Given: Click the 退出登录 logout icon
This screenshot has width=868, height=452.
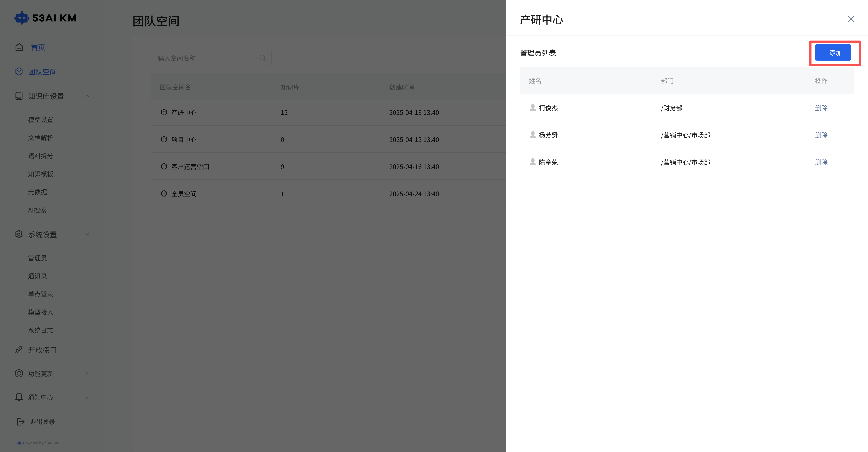Looking at the screenshot, I should click(20, 421).
